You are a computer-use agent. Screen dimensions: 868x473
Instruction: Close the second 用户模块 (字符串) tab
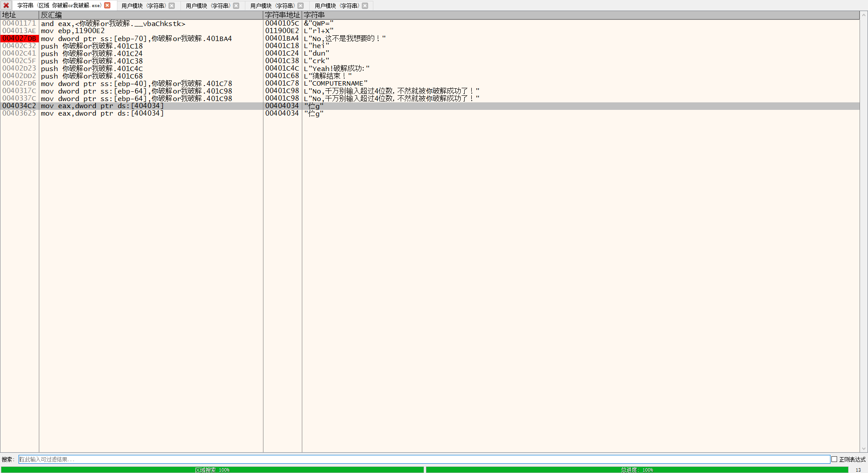point(236,6)
